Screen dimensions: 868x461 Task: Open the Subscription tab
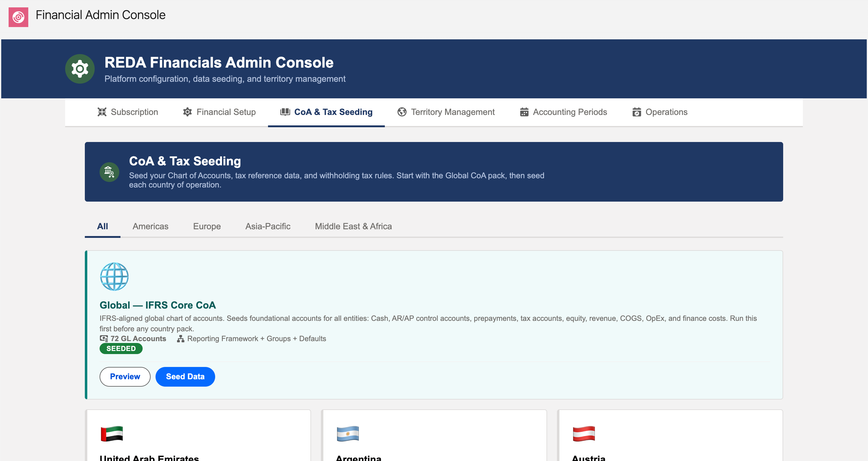[x=128, y=112]
